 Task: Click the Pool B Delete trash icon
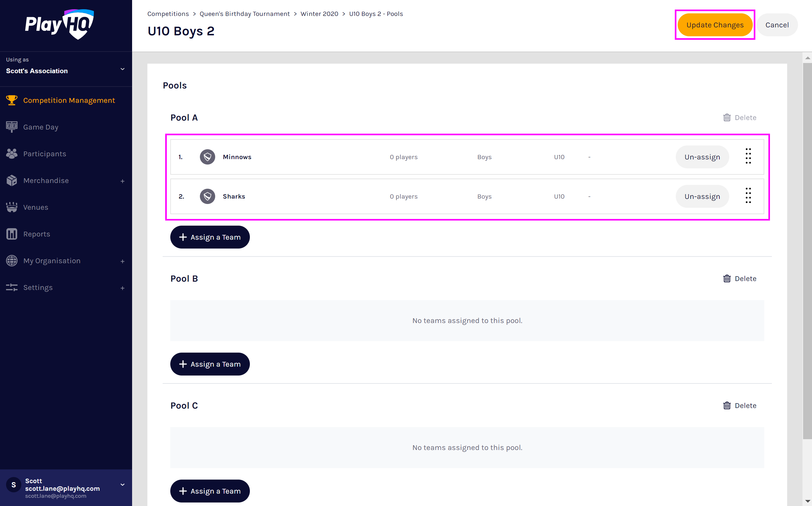point(727,278)
